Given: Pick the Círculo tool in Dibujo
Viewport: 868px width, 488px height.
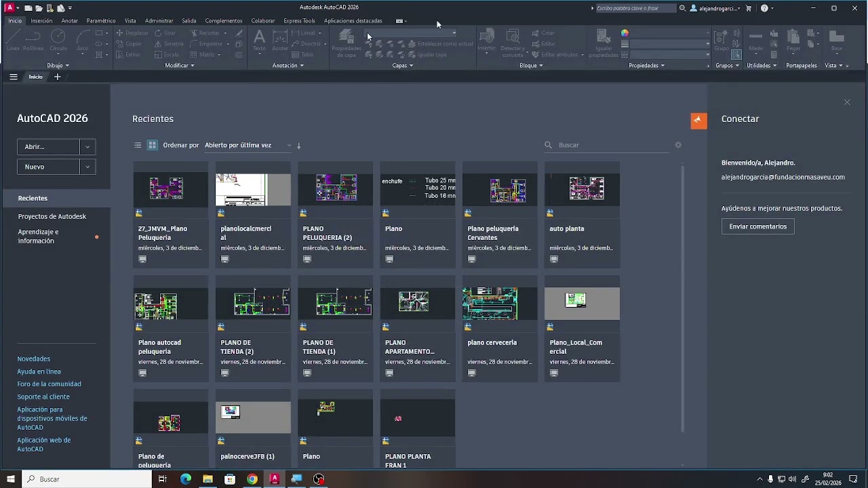Looking at the screenshot, I should 58,40.
